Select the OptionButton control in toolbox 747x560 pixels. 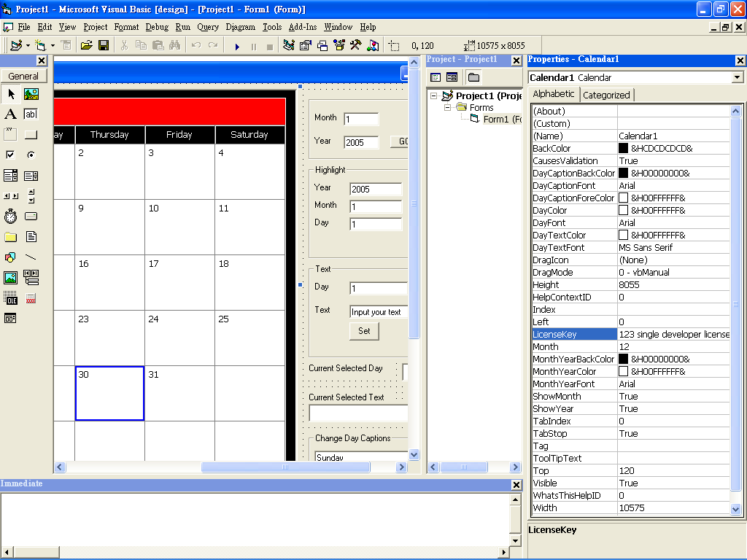pos(31,155)
